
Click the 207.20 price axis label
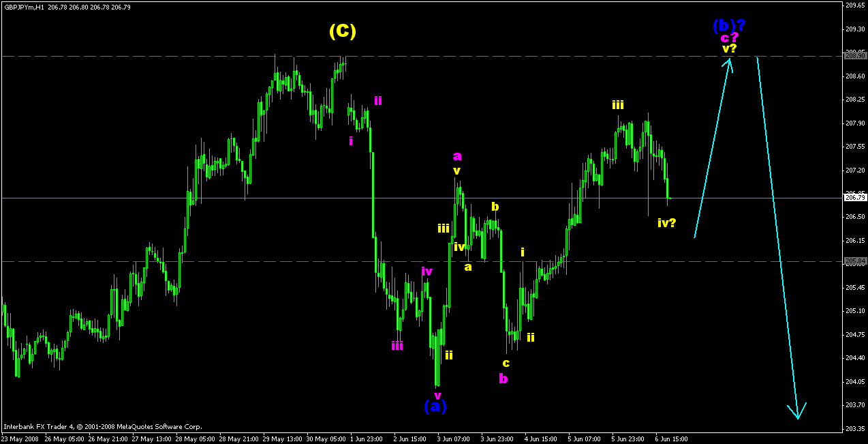(854, 170)
